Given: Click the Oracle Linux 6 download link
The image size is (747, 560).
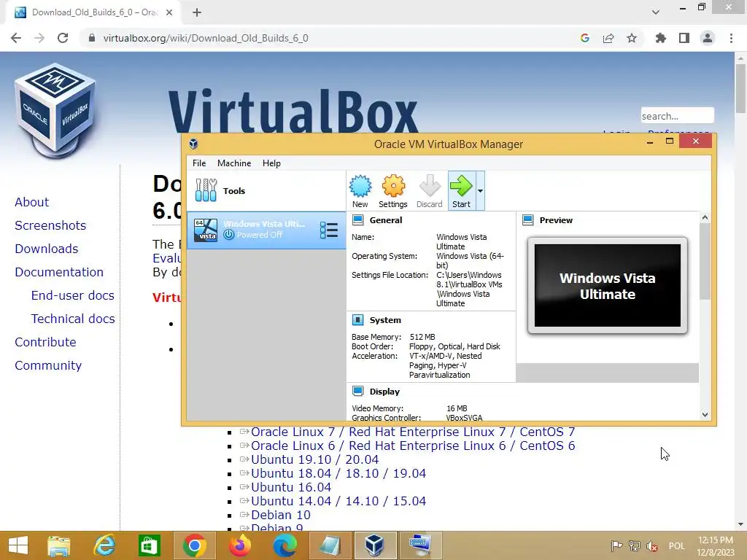Looking at the screenshot, I should pyautogui.click(x=413, y=446).
